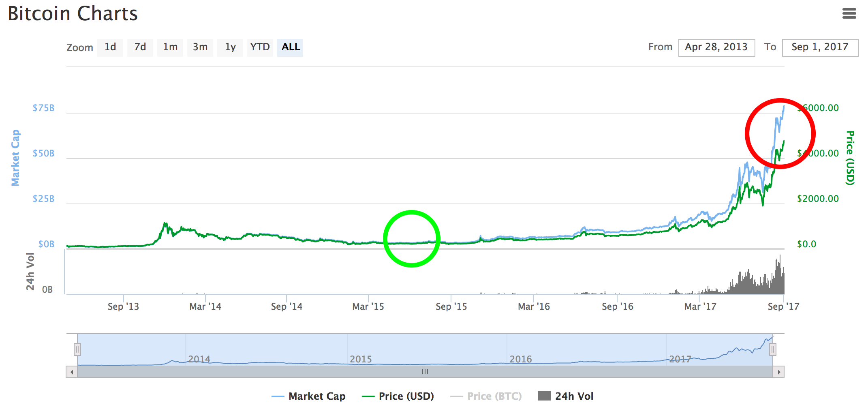
Task: Click the Sep '15 x-axis label
Action: click(x=451, y=306)
